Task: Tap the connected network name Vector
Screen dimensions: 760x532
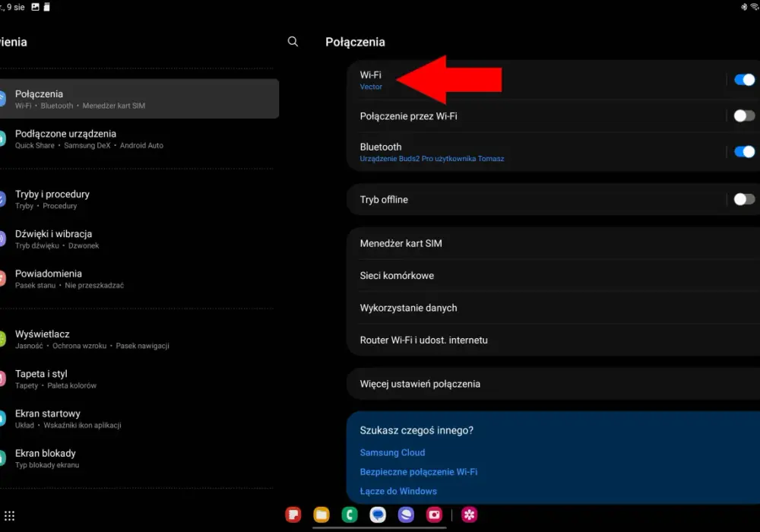Action: coord(371,87)
